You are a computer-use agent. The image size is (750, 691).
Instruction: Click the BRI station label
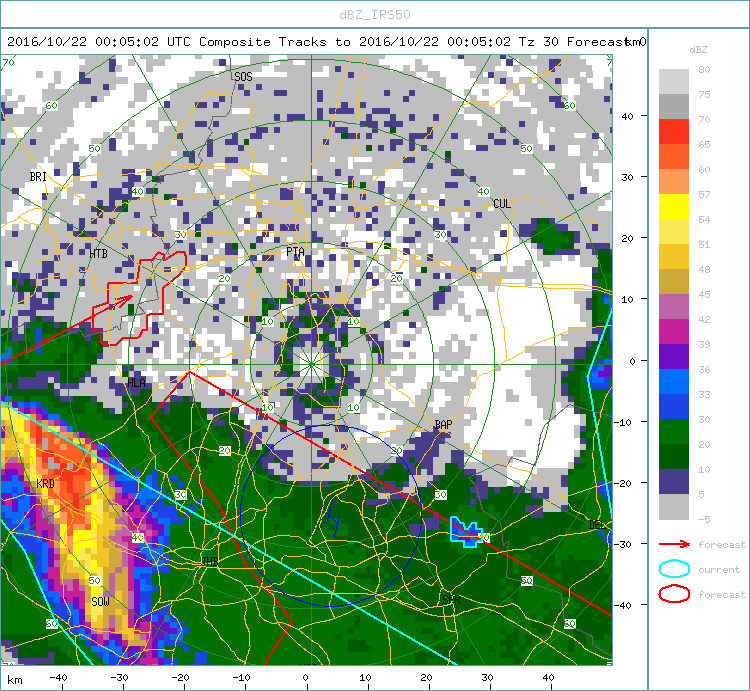click(x=38, y=176)
